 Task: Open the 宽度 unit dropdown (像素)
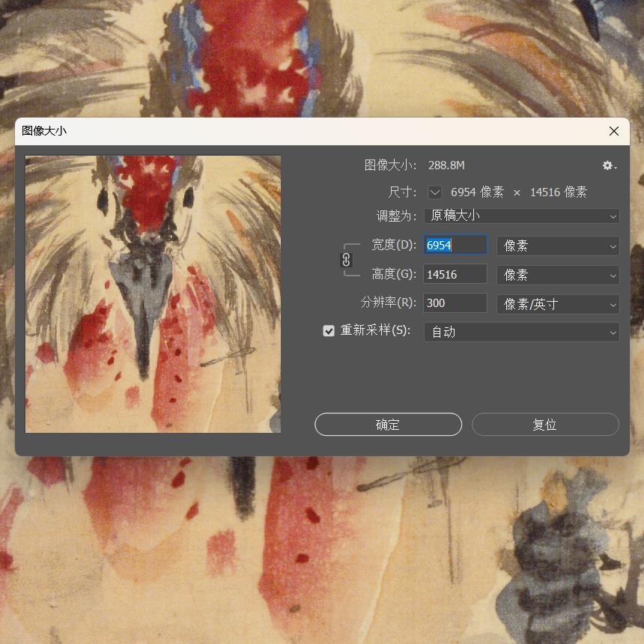coord(558,246)
